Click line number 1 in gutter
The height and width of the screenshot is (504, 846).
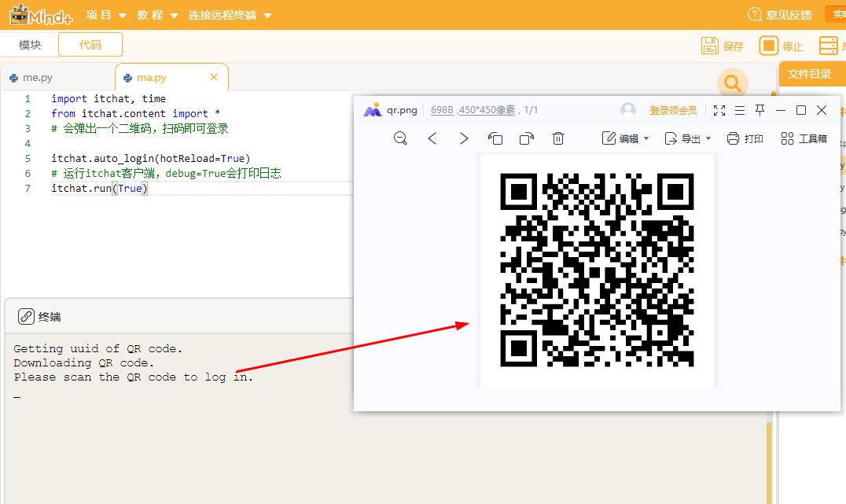[27, 99]
